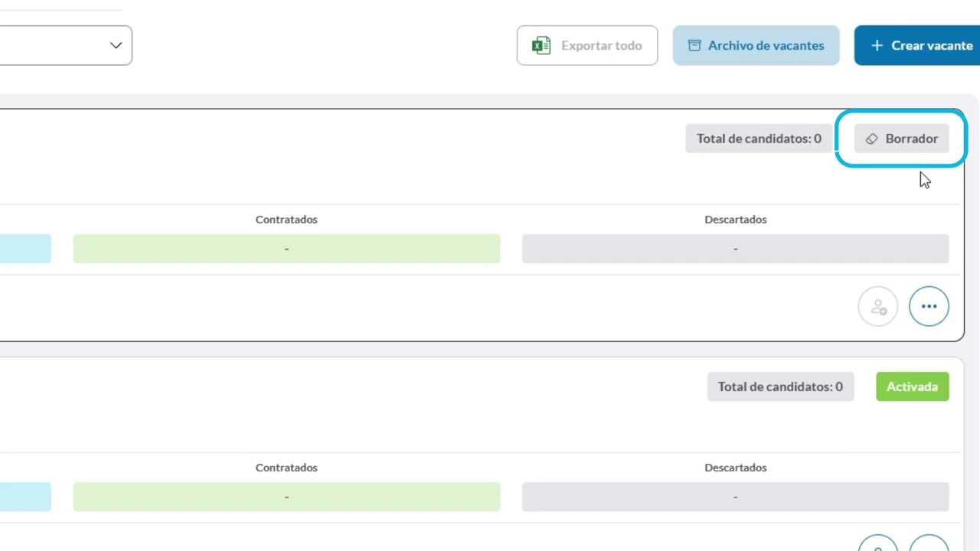This screenshot has height=551, width=980.
Task: Click the archive box icon on Archivo de vacantes
Action: [694, 46]
